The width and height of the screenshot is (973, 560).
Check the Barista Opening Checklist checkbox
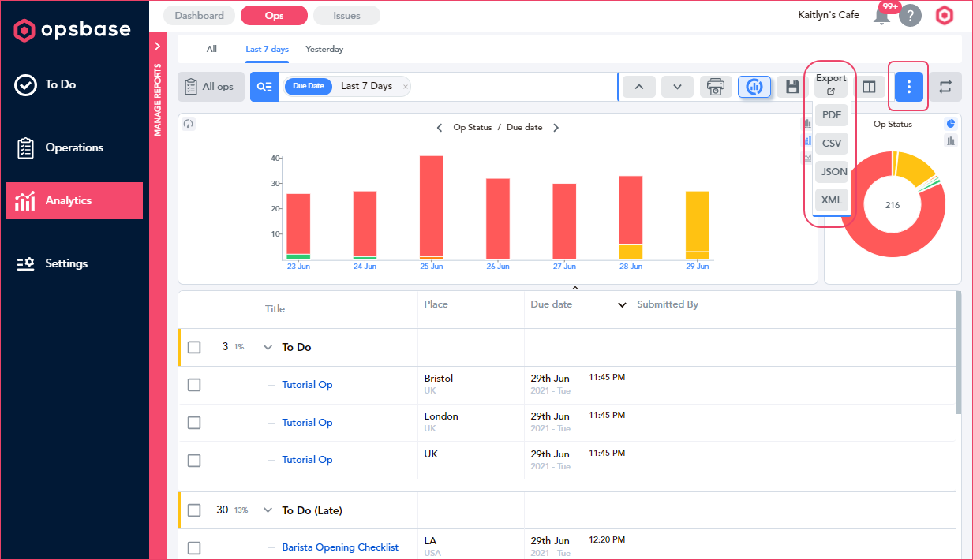(x=194, y=548)
